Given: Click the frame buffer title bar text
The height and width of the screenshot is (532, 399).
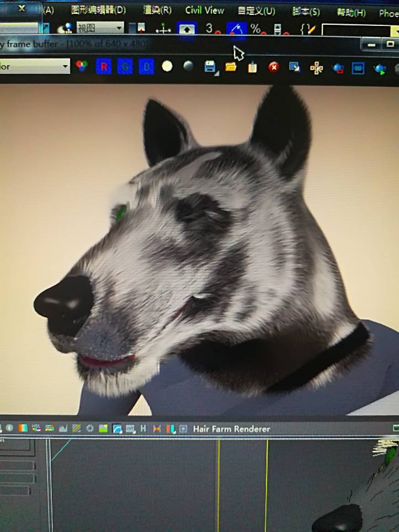Looking at the screenshot, I should (73, 44).
